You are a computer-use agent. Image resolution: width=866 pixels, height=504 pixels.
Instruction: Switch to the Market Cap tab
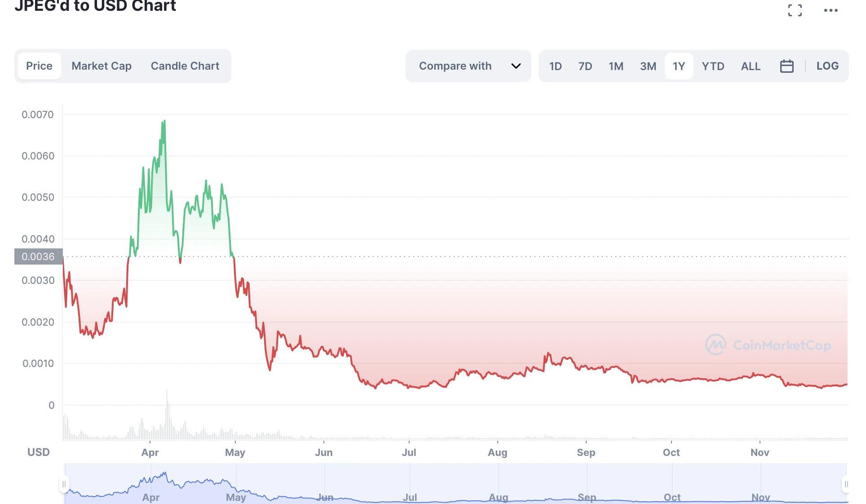[102, 66]
